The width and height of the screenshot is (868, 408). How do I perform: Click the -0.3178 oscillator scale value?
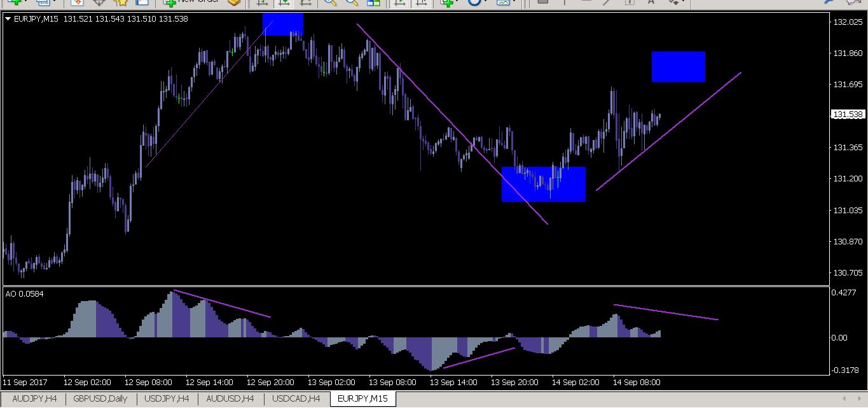click(844, 370)
